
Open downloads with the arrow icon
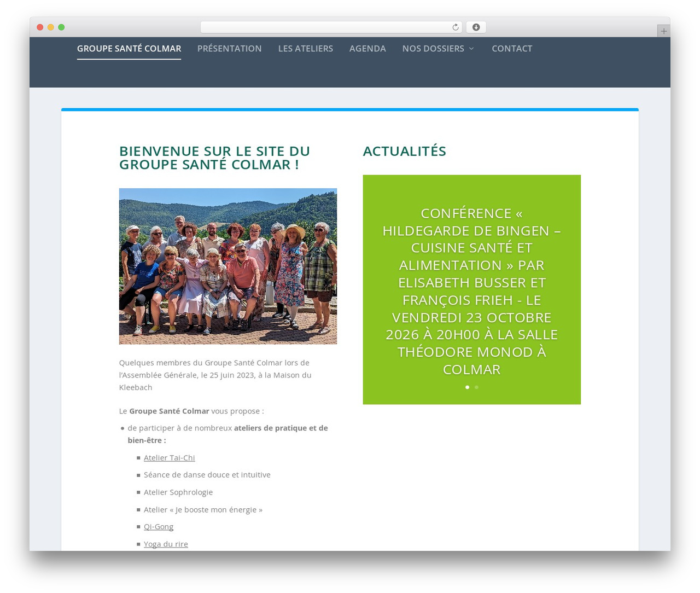476,27
